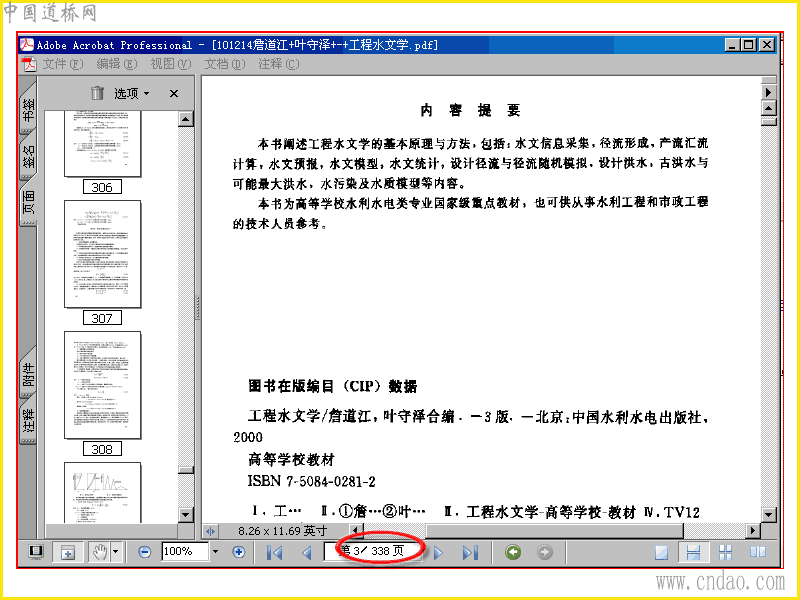Select page thumbnail 307
This screenshot has width=800, height=600.
click(x=103, y=254)
